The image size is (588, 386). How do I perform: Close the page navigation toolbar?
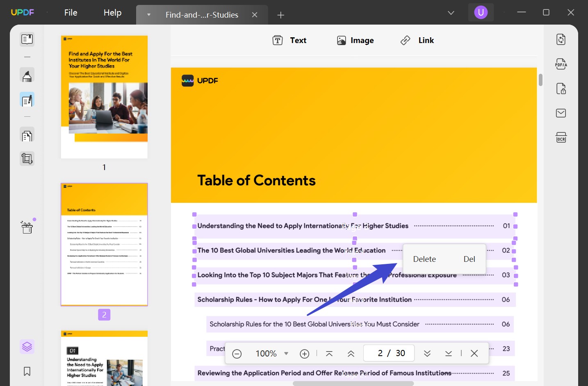(474, 354)
